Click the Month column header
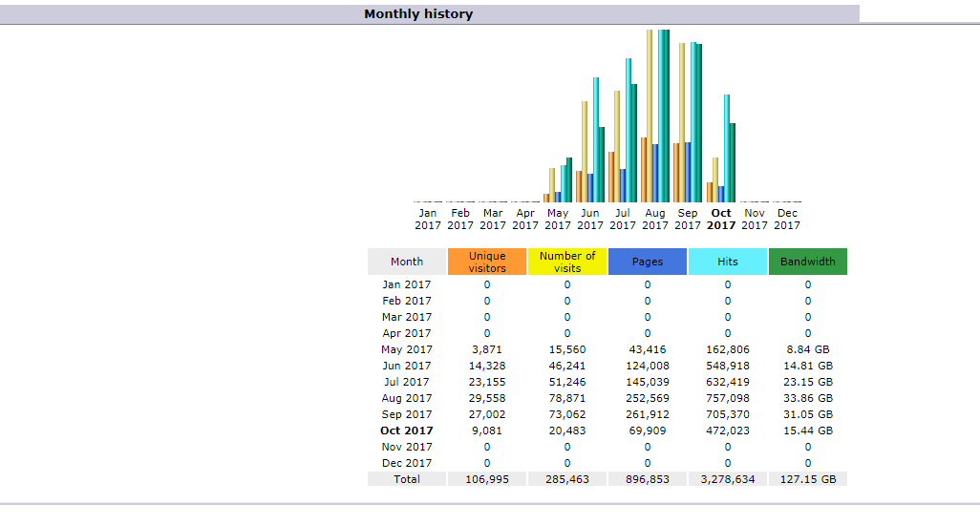The height and width of the screenshot is (525, 980). pyautogui.click(x=407, y=262)
